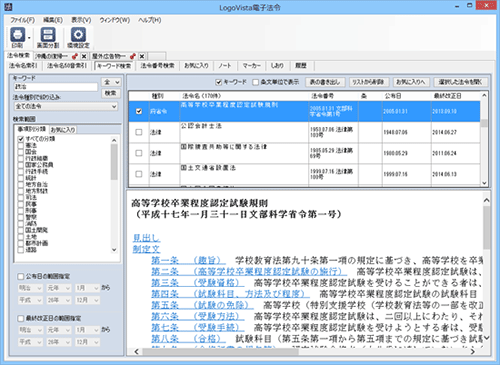Image resolution: width=500 pixels, height=365 pixels.
Task: Open the ヘルプ(H) menu
Action: pos(150,20)
